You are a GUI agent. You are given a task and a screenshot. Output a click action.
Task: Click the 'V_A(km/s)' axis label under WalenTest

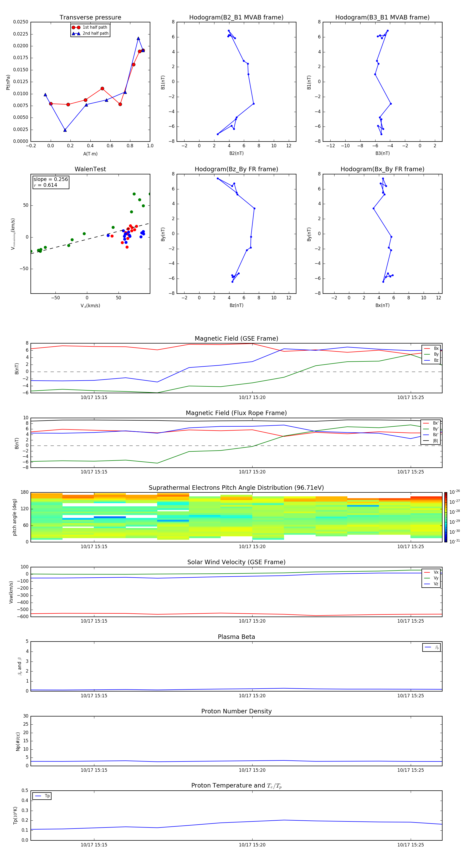(x=90, y=306)
